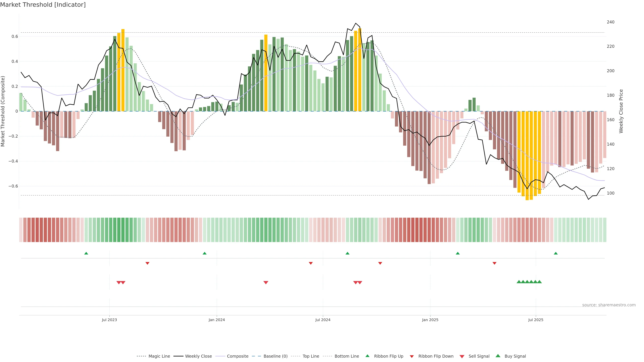This screenshot has height=362, width=644.
Task: Click the Jul 2023 x-axis label
Action: click(x=109, y=320)
